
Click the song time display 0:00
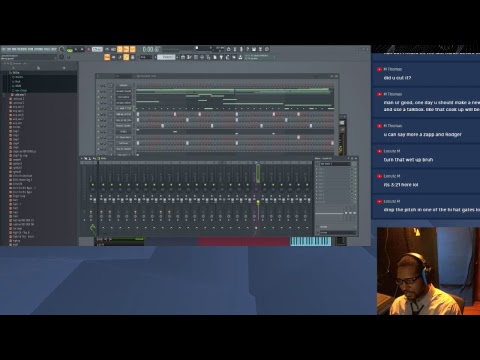click(x=150, y=49)
